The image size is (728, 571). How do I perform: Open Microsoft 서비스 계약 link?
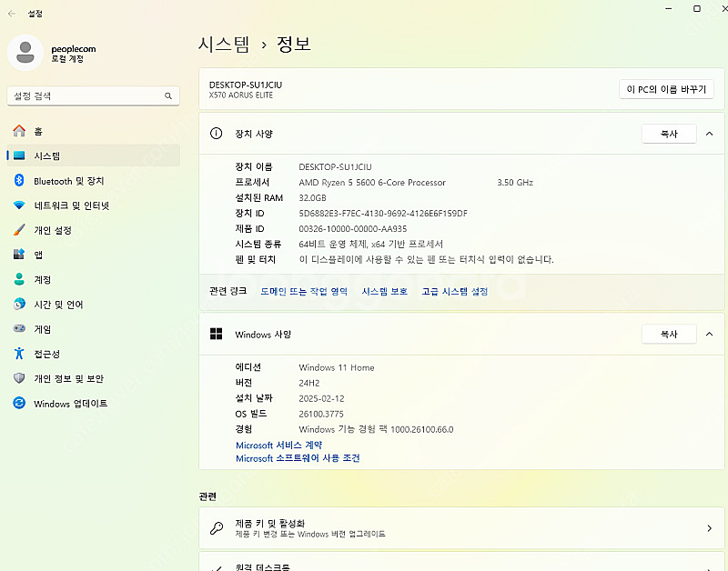[278, 445]
